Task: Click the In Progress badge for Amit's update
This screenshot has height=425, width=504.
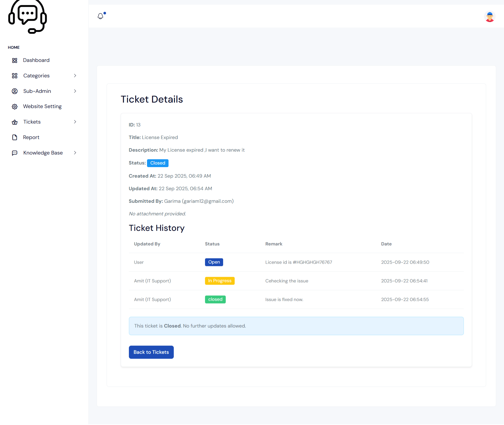Action: (220, 281)
